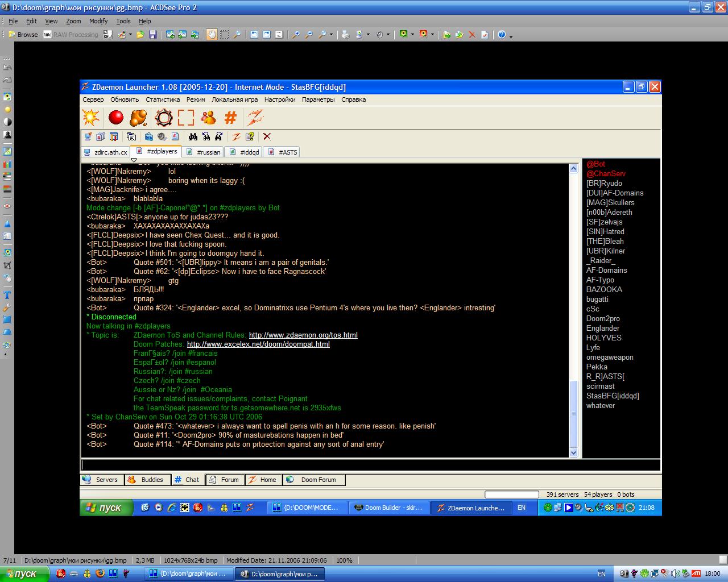Image resolution: width=728 pixels, height=582 pixels.
Task: Go to the next image
Action: [182, 35]
